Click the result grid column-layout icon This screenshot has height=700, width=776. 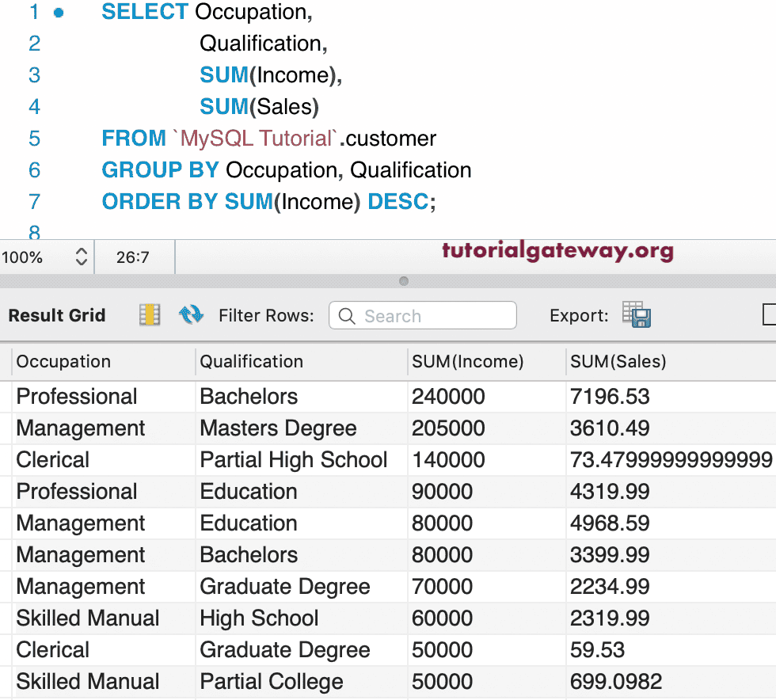click(149, 315)
